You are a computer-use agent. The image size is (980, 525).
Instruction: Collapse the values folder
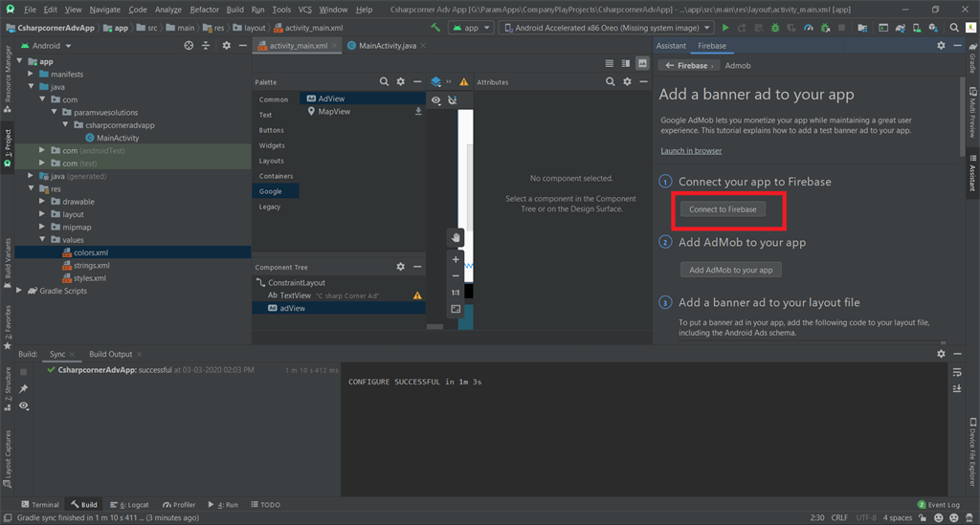(42, 240)
